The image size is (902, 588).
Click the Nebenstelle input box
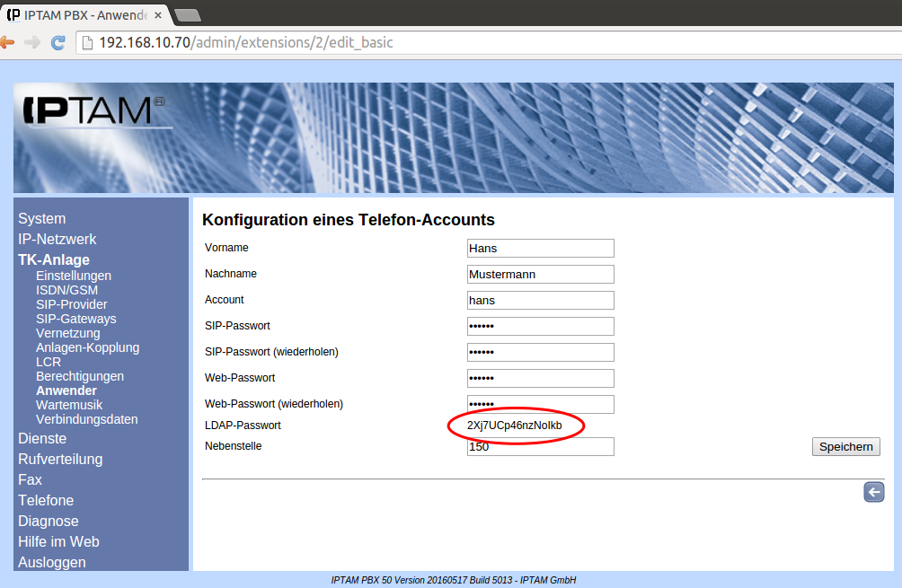(x=540, y=446)
